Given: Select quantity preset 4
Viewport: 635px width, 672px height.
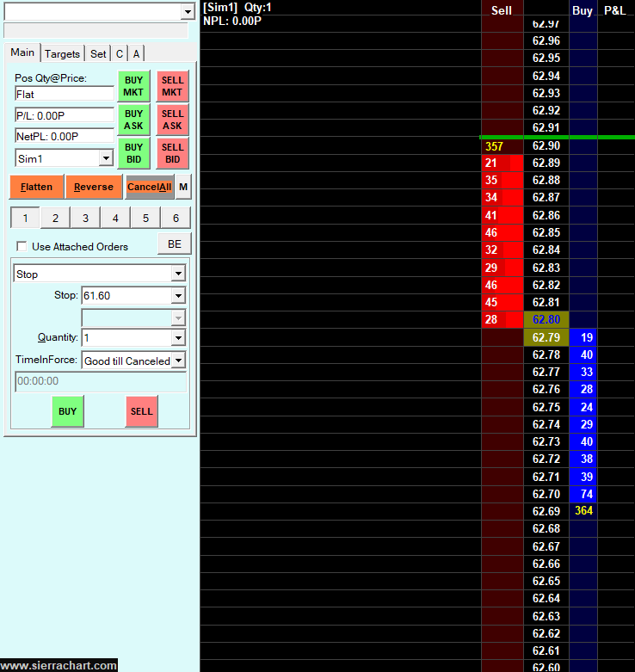Looking at the screenshot, I should [115, 219].
